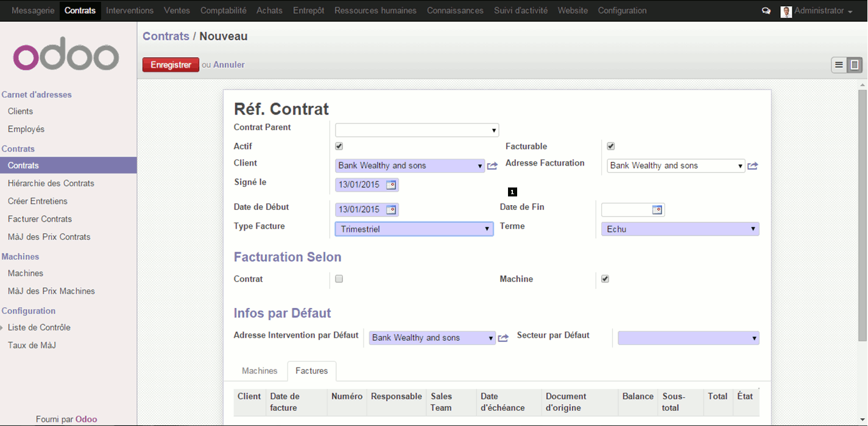The width and height of the screenshot is (868, 426).
Task: Open Clients in the sidebar
Action: [21, 112]
